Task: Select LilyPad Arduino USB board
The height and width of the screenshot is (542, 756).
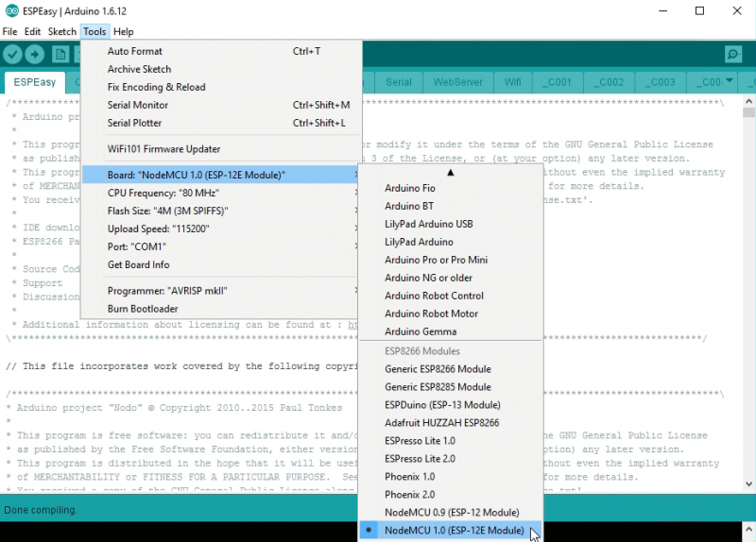Action: tap(451, 224)
